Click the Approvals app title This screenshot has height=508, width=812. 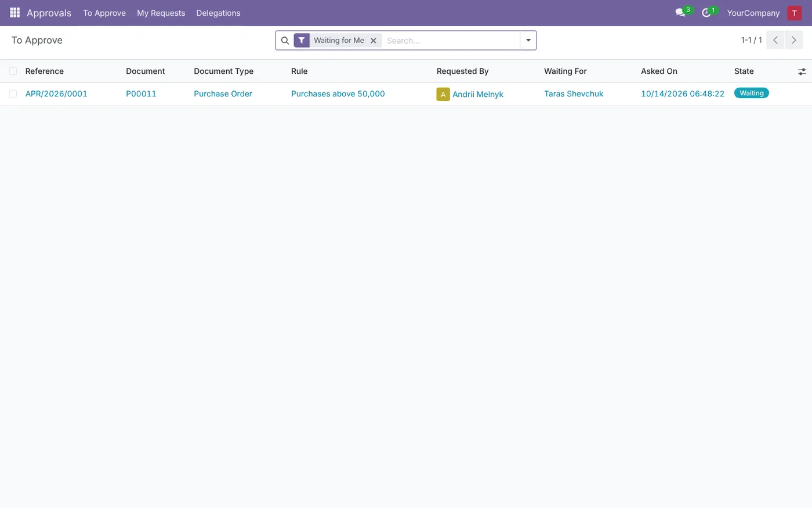[x=49, y=13]
